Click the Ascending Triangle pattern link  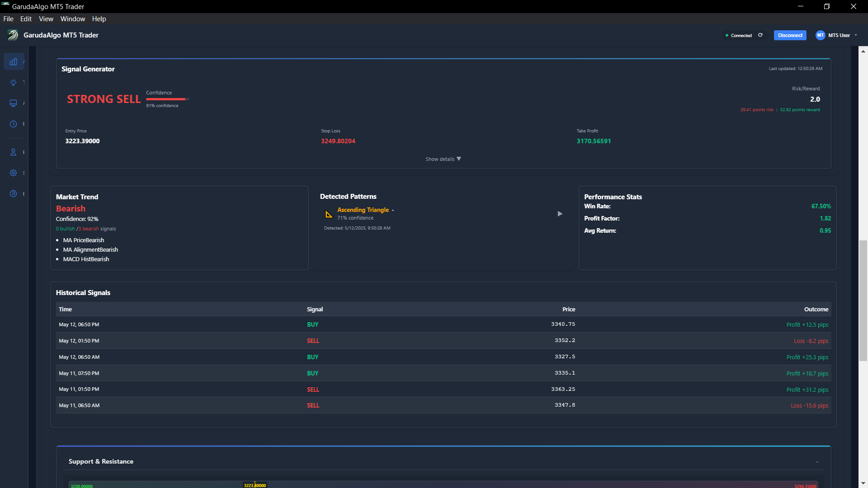point(363,210)
